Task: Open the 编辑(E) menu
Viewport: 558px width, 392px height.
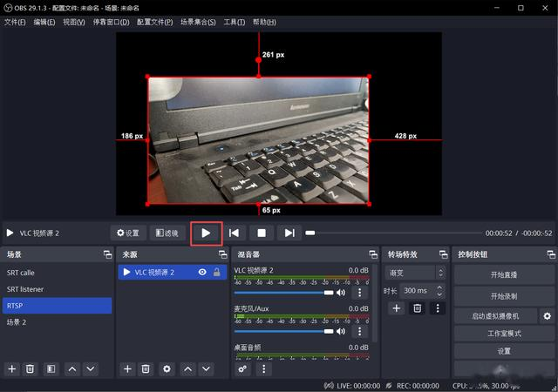Action: pyautogui.click(x=44, y=22)
